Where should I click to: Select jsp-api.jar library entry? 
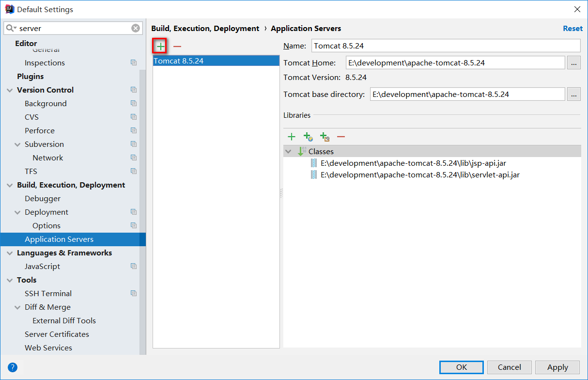[x=413, y=163]
